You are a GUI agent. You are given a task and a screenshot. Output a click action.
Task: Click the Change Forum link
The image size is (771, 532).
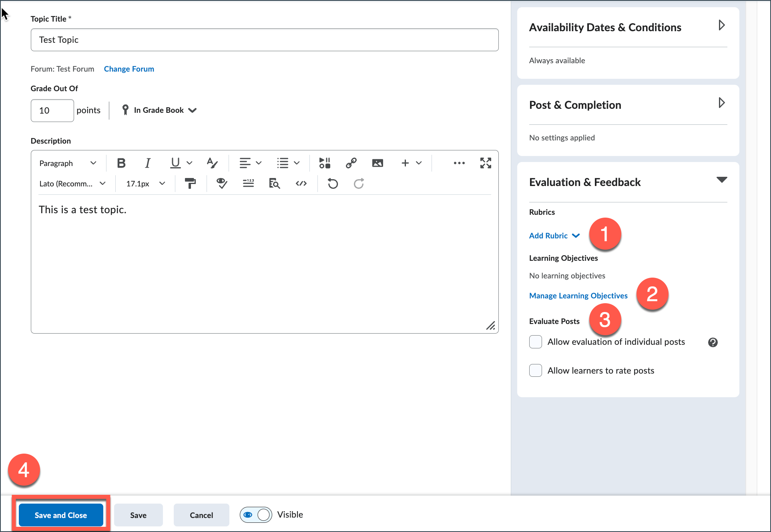pos(129,69)
